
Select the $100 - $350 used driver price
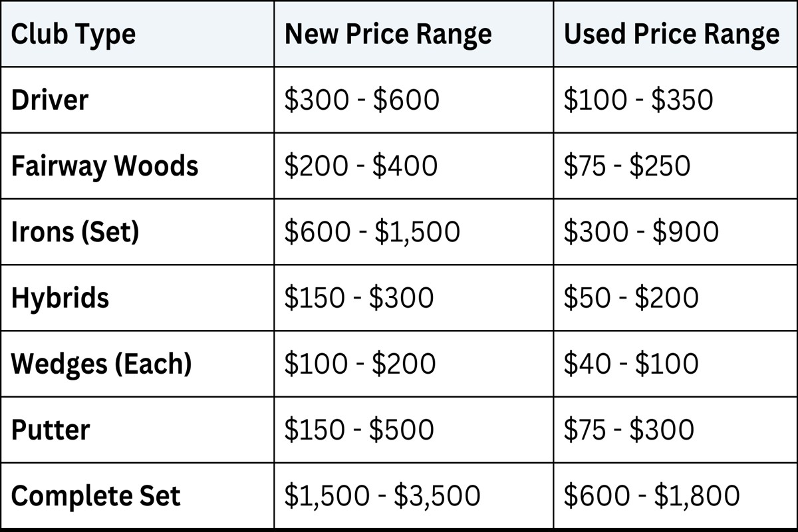(x=638, y=100)
